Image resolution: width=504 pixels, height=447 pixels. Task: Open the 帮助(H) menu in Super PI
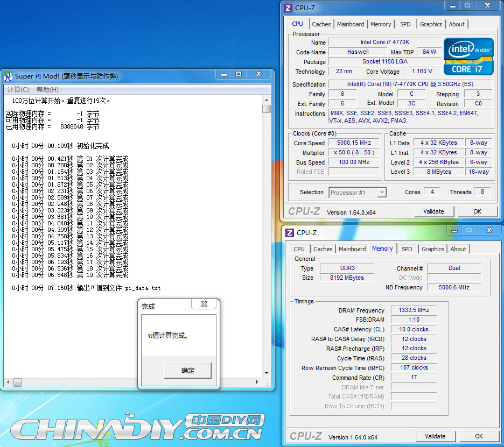click(x=47, y=90)
